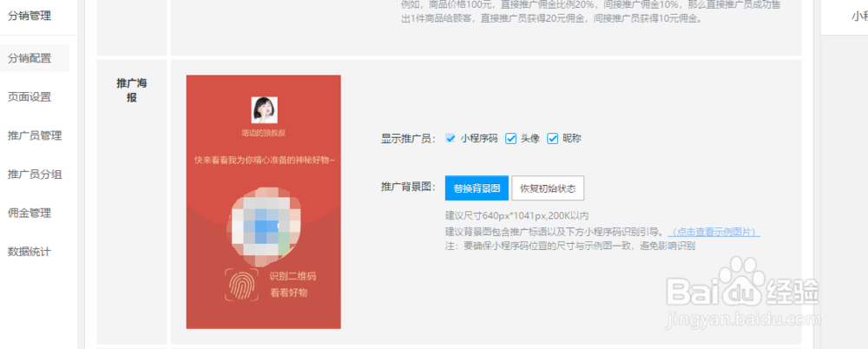Click the 分销管理 sidebar heading
Image resolution: width=868 pixels, height=349 pixels.
[x=30, y=16]
